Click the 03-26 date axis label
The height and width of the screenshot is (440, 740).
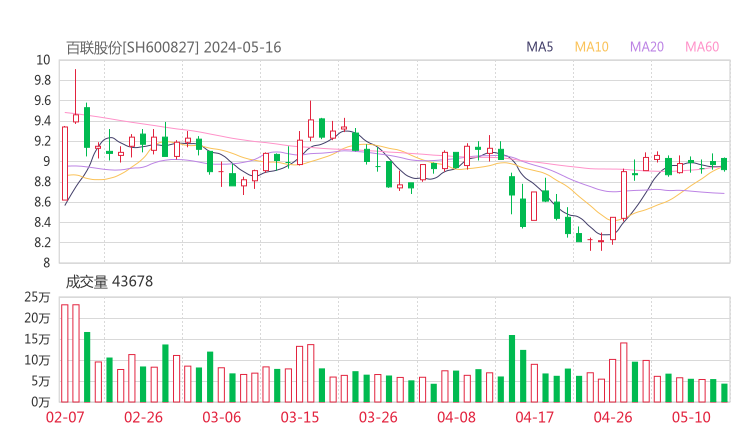(378, 417)
